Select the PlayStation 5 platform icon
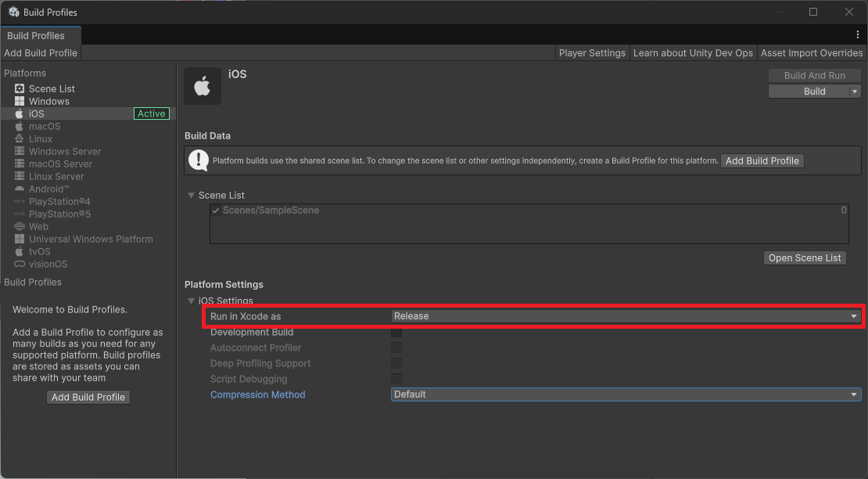The image size is (868, 479). (20, 214)
